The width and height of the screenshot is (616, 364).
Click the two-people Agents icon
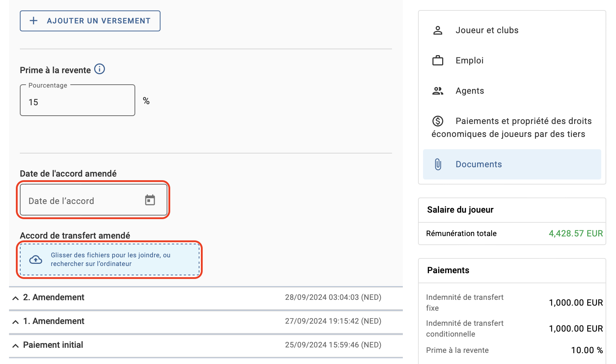[x=438, y=91]
